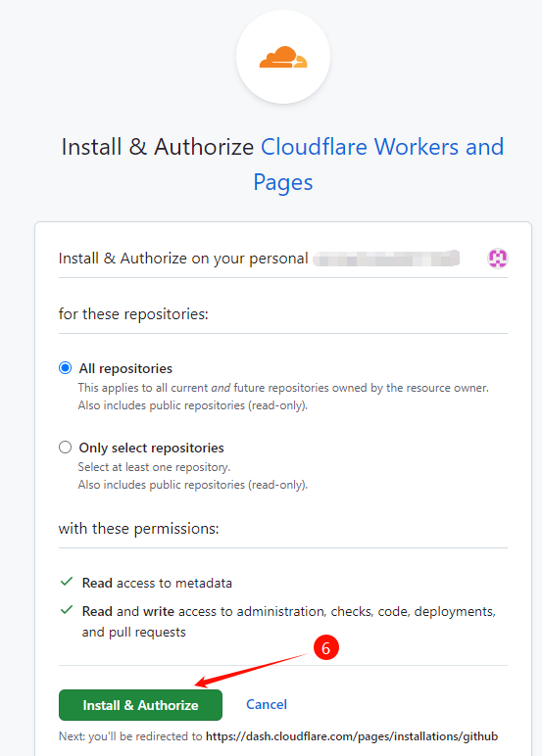This screenshot has width=542, height=756.
Task: Click the green Install & Authorize button
Action: 140,705
